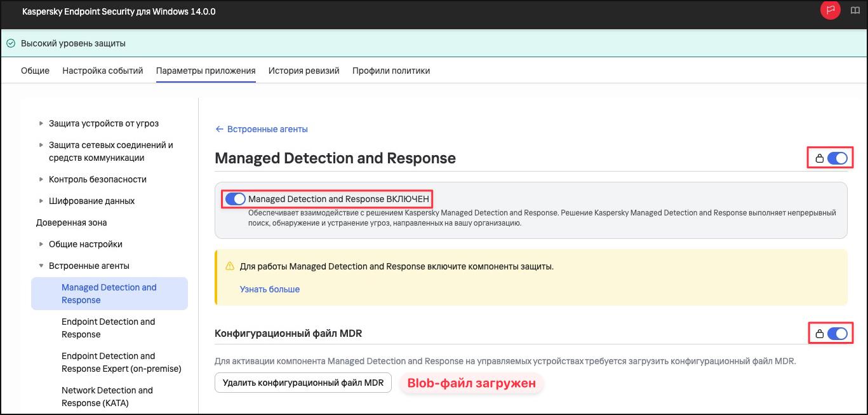
Task: Click the Высокий уровень защиты status text
Action: 73,44
